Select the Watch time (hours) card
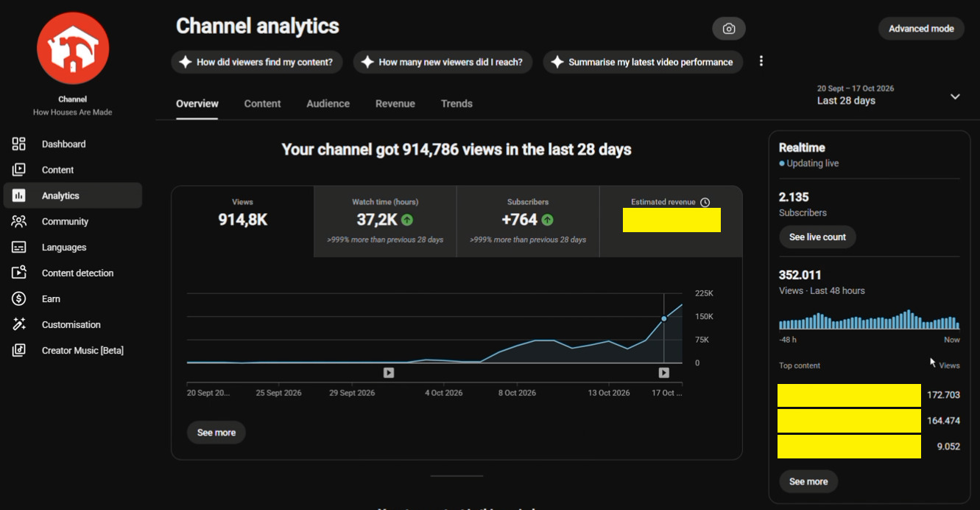Image resolution: width=980 pixels, height=510 pixels. click(x=385, y=221)
